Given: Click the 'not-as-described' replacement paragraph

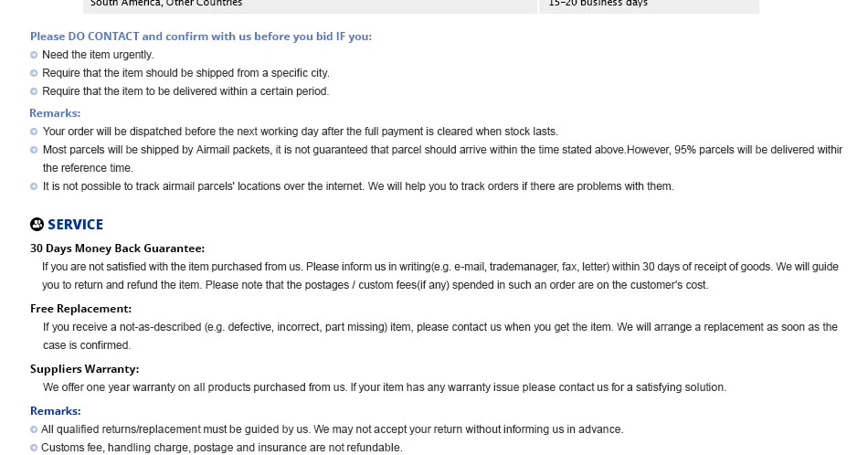Looking at the screenshot, I should tap(440, 336).
